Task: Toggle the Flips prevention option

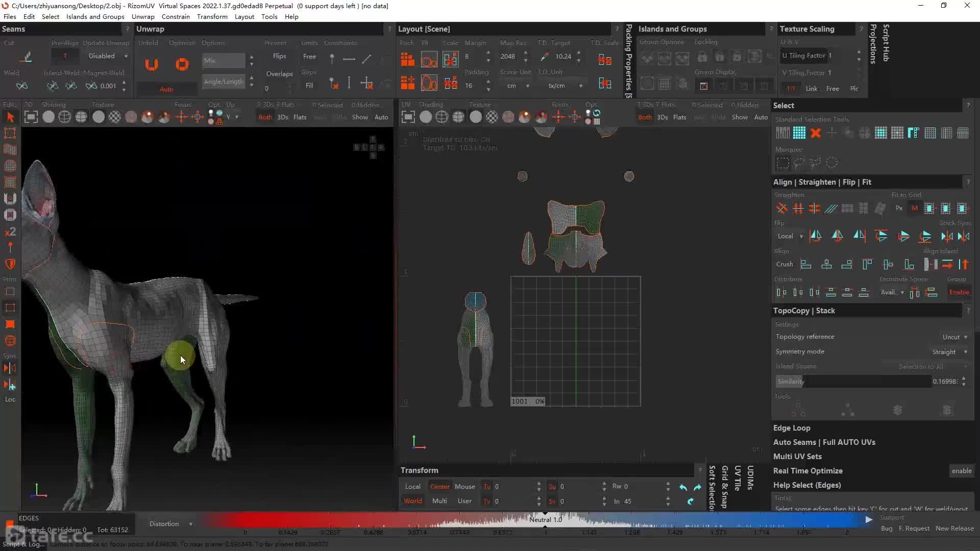Action: 279,56
